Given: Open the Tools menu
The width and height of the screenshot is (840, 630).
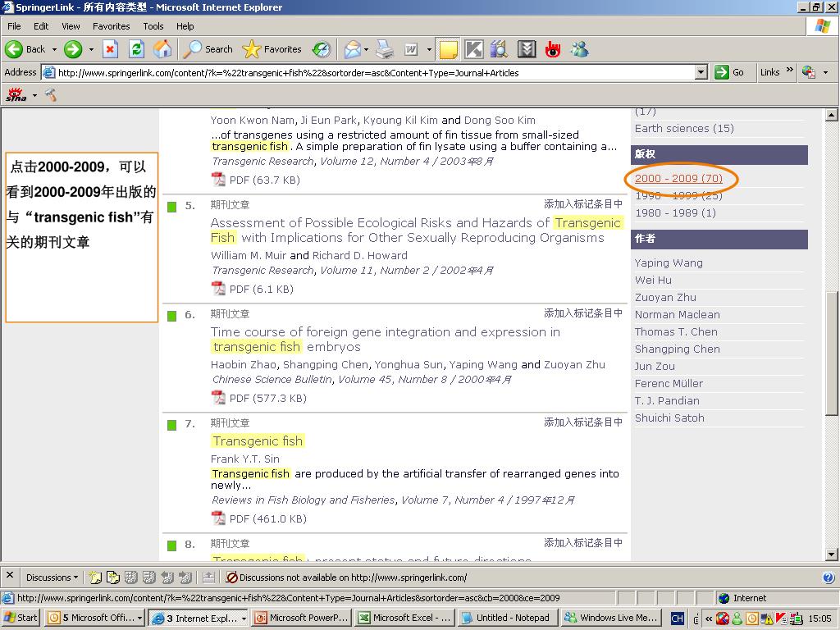Looking at the screenshot, I should (153, 26).
